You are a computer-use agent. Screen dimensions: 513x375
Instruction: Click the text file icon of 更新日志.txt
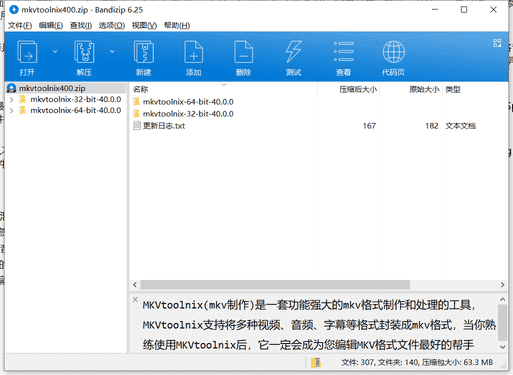[136, 126]
